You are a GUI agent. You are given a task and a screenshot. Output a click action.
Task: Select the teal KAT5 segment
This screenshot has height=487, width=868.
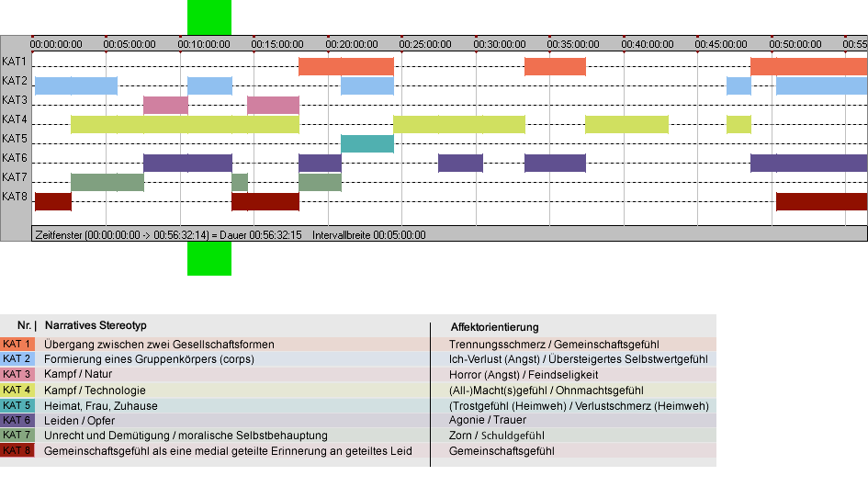point(367,143)
